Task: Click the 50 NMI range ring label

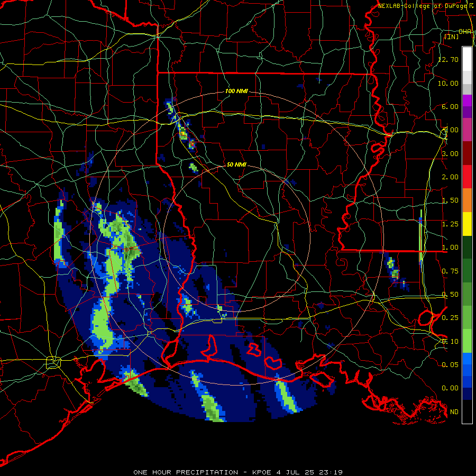Action: [236, 164]
